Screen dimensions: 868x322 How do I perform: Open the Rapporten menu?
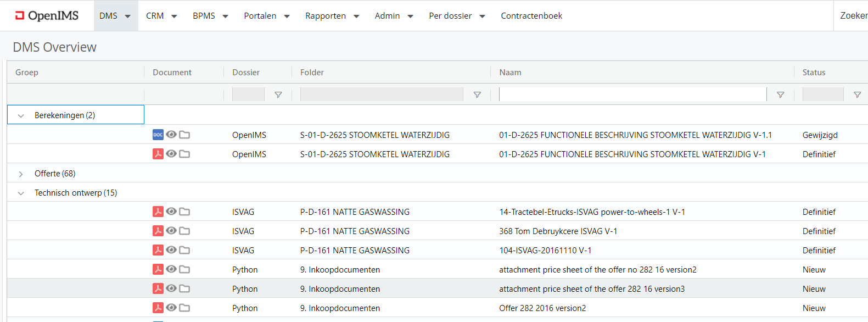332,16
